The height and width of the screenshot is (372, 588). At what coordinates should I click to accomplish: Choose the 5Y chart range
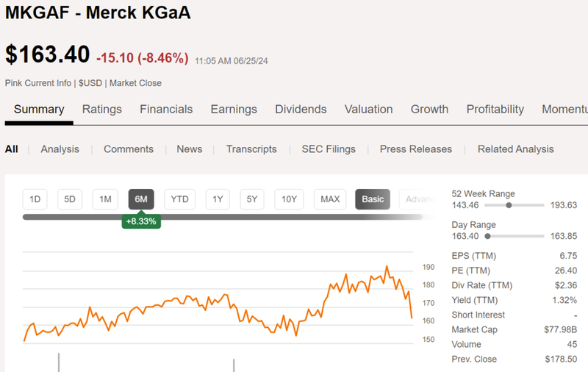pos(251,199)
